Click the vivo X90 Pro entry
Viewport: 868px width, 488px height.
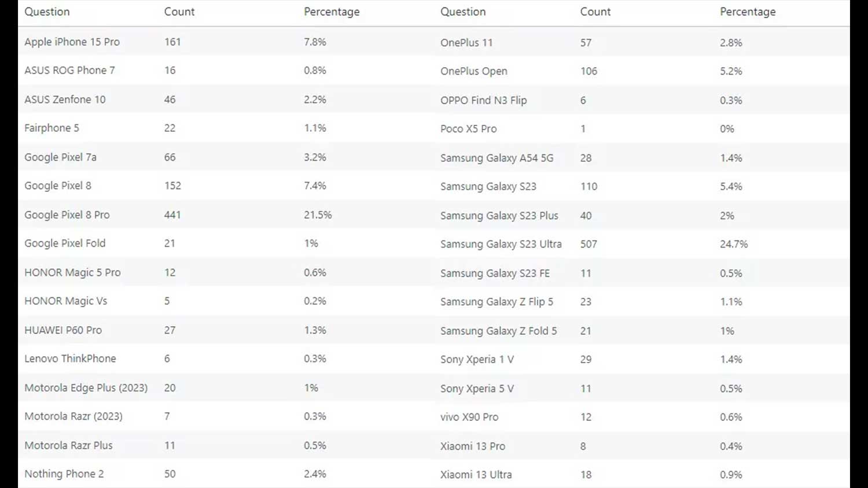tap(469, 417)
